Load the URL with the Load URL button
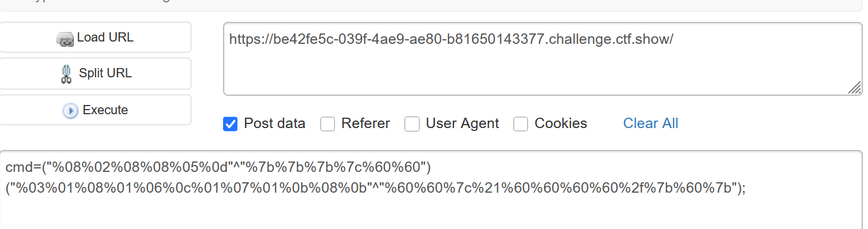Viewport: 868px width, 229px height. coord(95,37)
